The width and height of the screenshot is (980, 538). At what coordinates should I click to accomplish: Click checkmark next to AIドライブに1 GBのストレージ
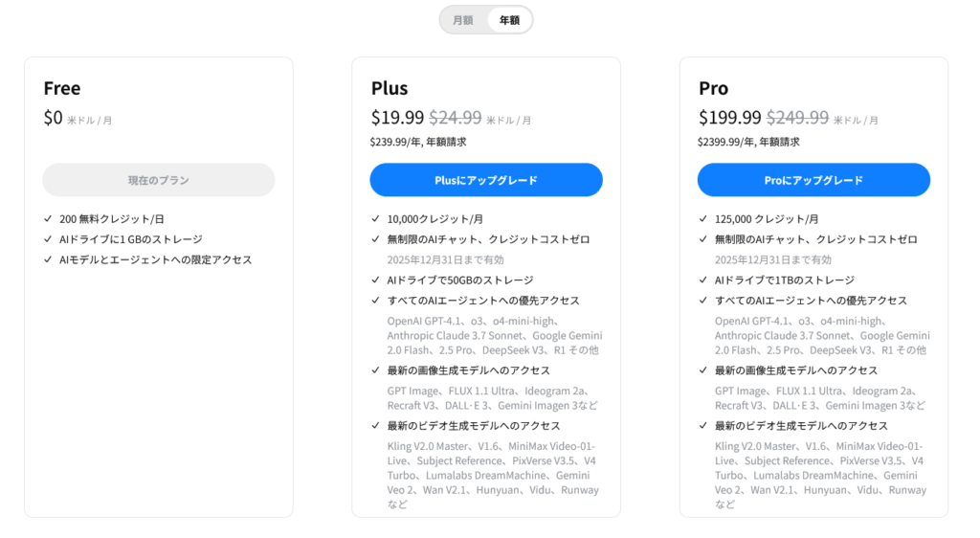point(48,239)
